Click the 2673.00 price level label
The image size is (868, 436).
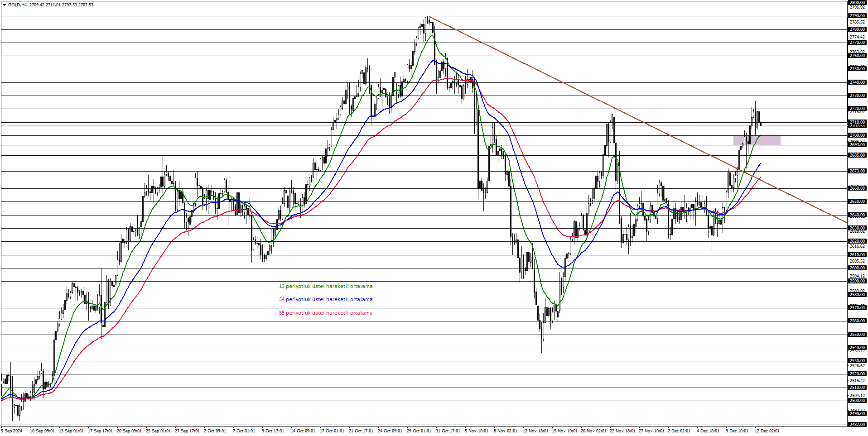(857, 171)
